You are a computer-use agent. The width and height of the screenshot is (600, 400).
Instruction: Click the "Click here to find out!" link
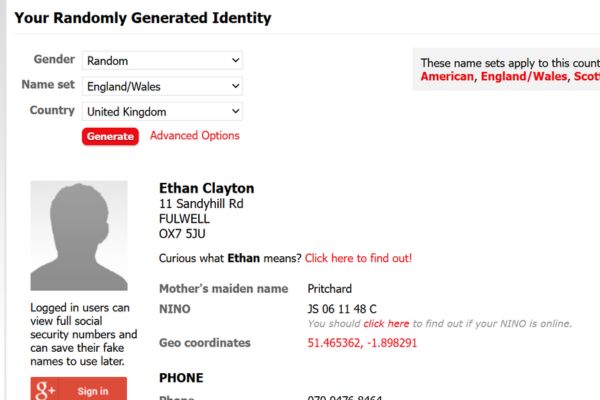click(358, 258)
